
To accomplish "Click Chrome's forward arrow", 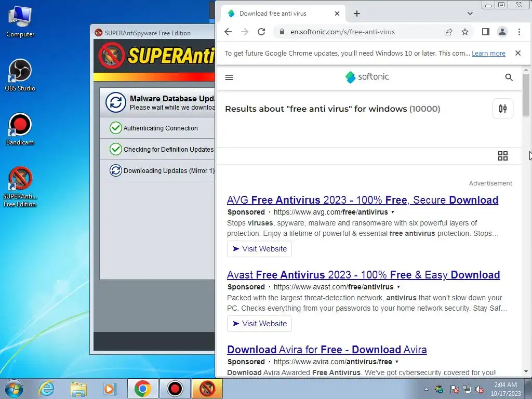I will coord(245,32).
